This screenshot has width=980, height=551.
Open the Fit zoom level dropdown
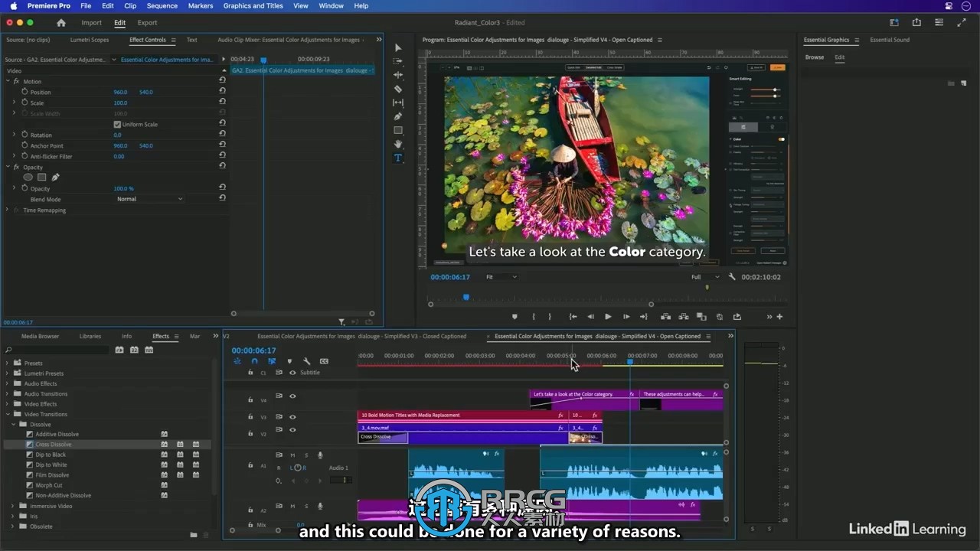[x=501, y=277]
